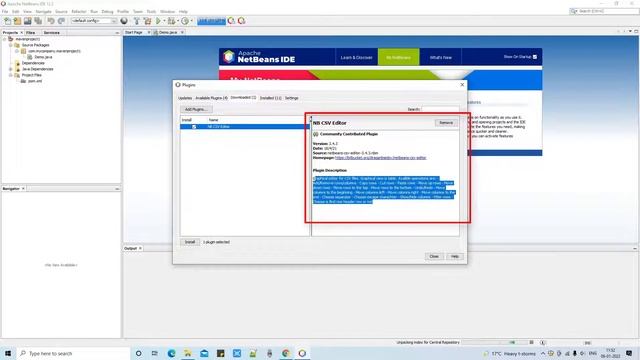
Task: Click the Undo toolbar icon
Action: tap(51, 21)
